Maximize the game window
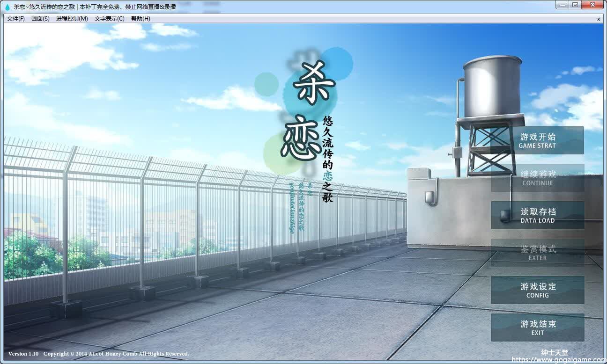This screenshot has width=607, height=364. tap(575, 5)
